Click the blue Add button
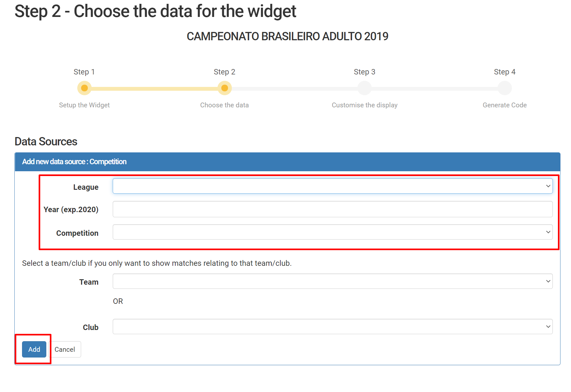This screenshot has height=392, width=571. click(34, 349)
